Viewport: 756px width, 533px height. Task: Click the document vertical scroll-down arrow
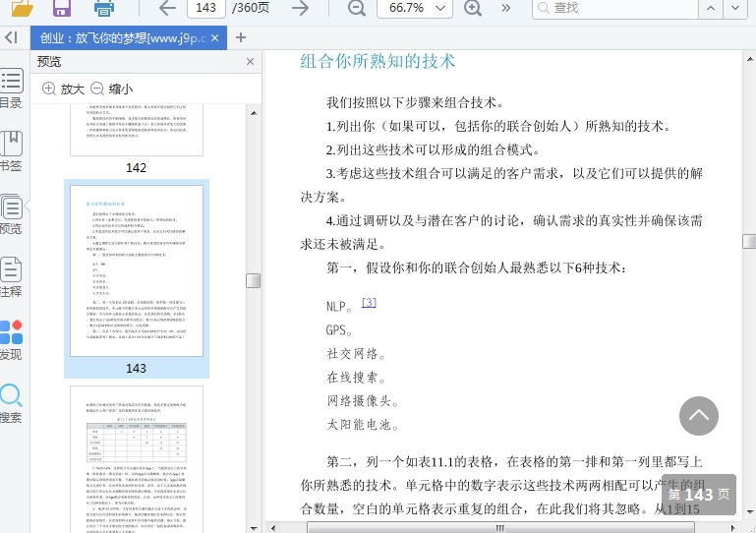click(750, 511)
